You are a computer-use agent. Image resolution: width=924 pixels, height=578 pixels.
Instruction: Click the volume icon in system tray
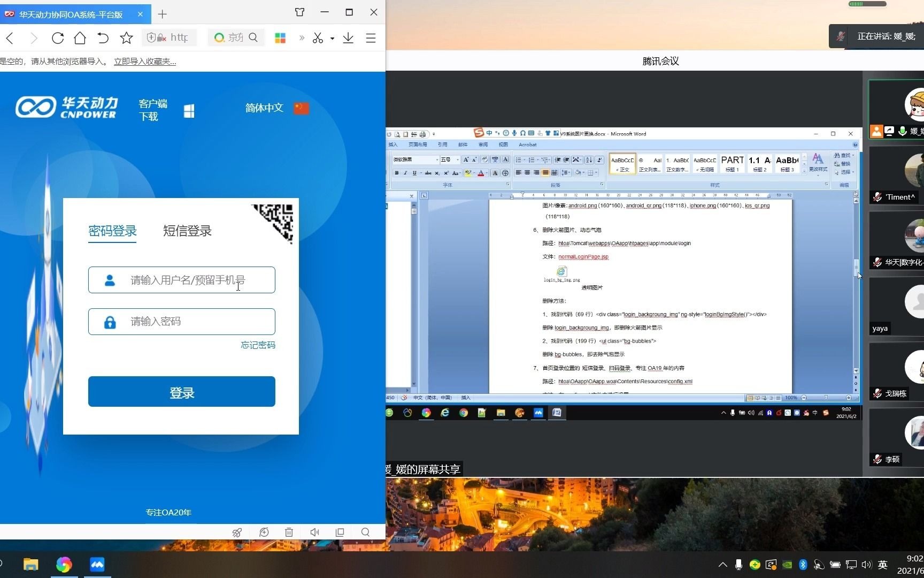866,565
